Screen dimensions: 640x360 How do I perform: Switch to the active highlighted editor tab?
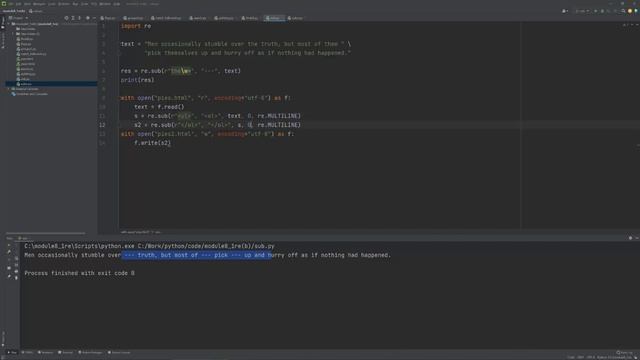(x=274, y=18)
